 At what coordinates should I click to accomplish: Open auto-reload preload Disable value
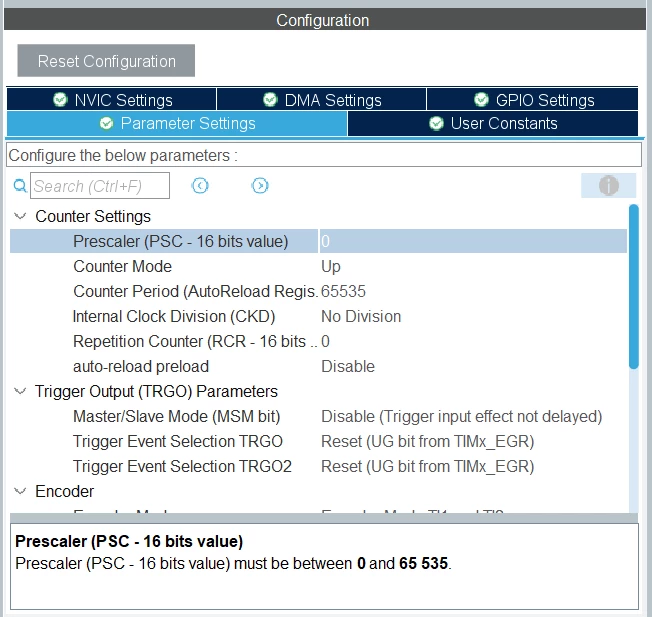pos(348,367)
